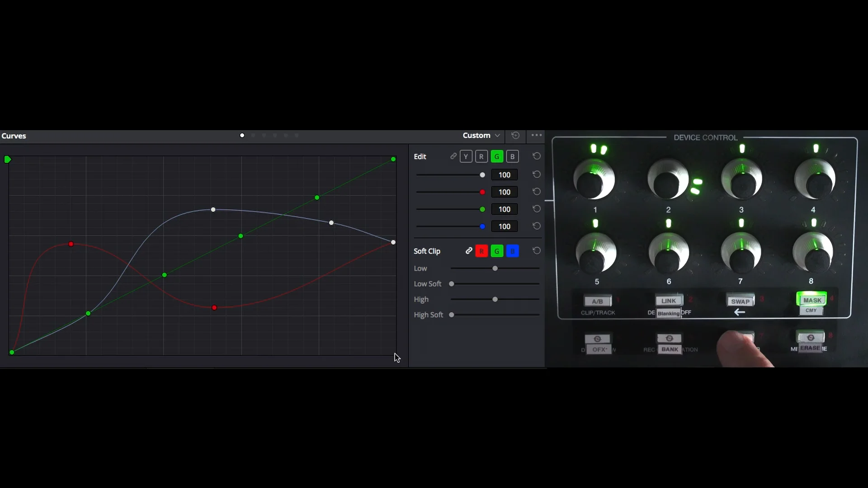Select the second curve page dot selector

pos(253,135)
